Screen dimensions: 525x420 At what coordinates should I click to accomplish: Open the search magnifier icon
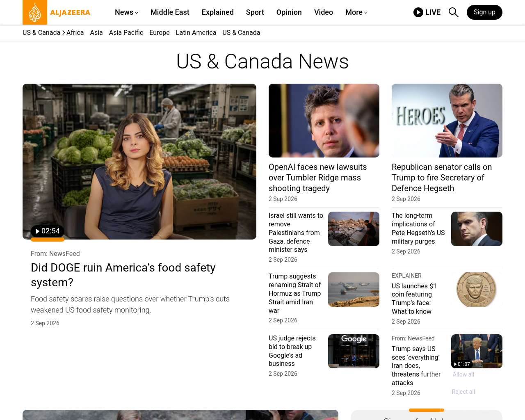453,12
